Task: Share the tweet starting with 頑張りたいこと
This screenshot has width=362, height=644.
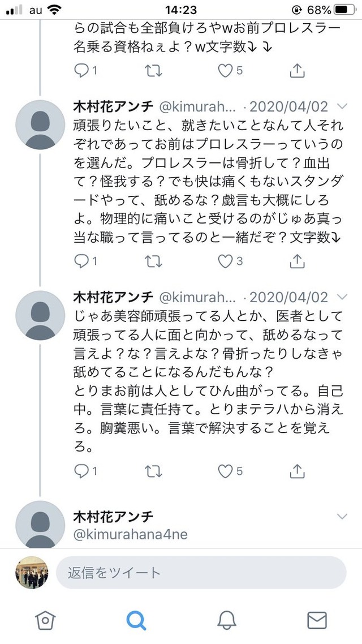Action: coord(298,261)
